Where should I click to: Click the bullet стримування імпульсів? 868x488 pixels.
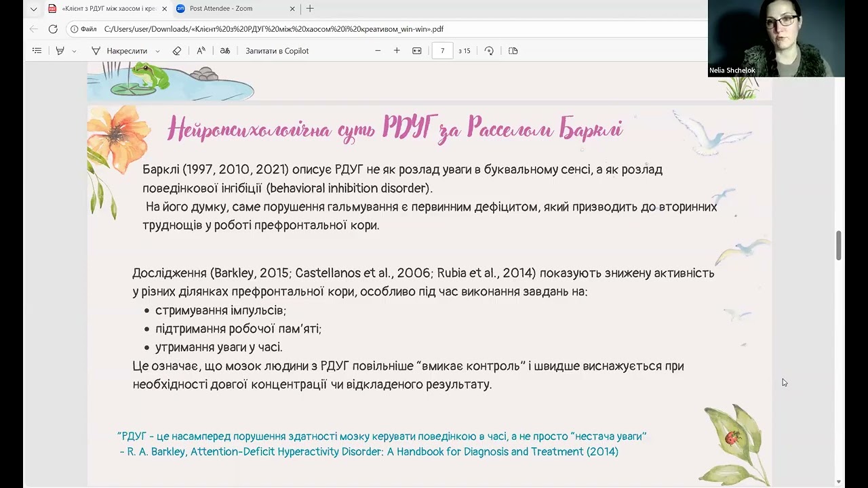pyautogui.click(x=220, y=310)
